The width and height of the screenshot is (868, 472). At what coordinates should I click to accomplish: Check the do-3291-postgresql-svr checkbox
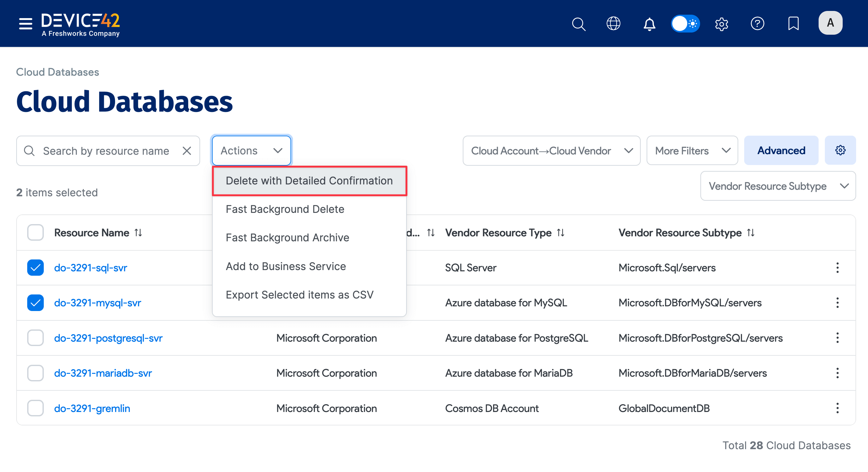point(35,338)
